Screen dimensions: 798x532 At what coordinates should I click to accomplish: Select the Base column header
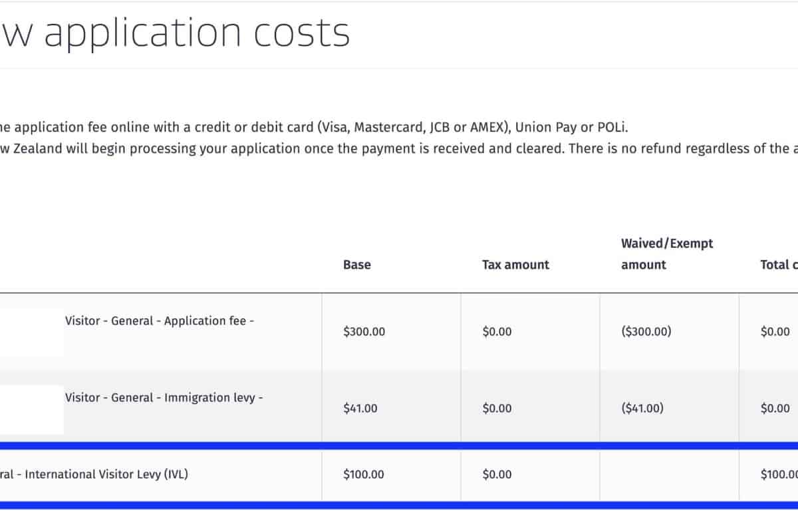(x=357, y=265)
